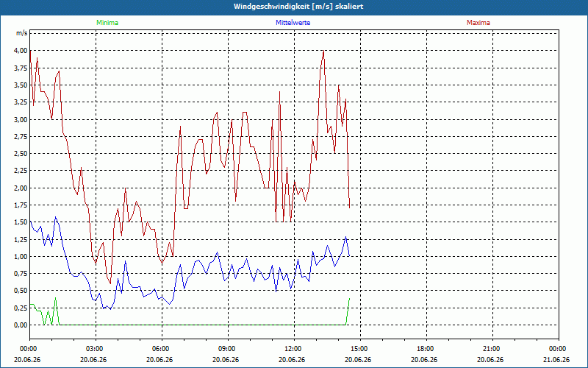Click the m/s unit label
Image resolution: width=588 pixels, height=368 pixels.
tap(22, 33)
